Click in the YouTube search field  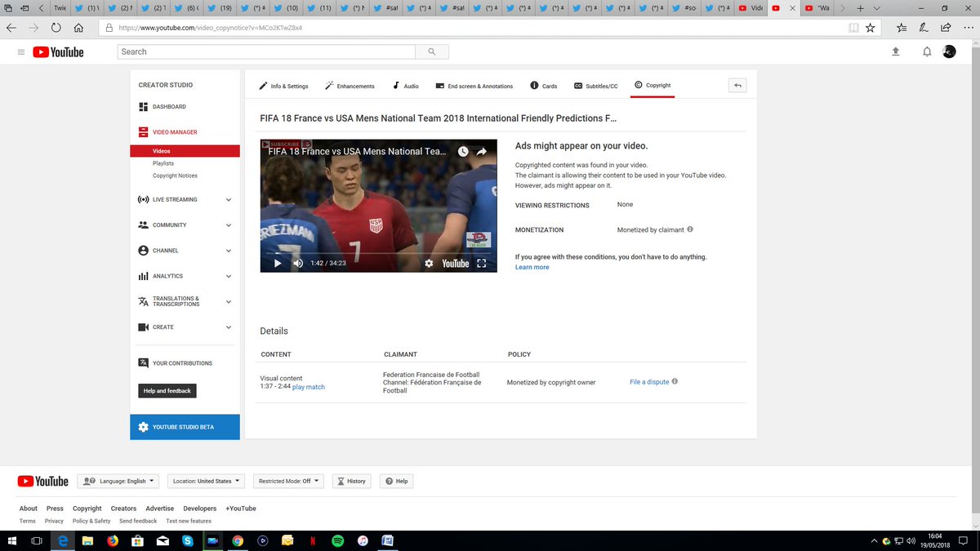click(x=266, y=51)
